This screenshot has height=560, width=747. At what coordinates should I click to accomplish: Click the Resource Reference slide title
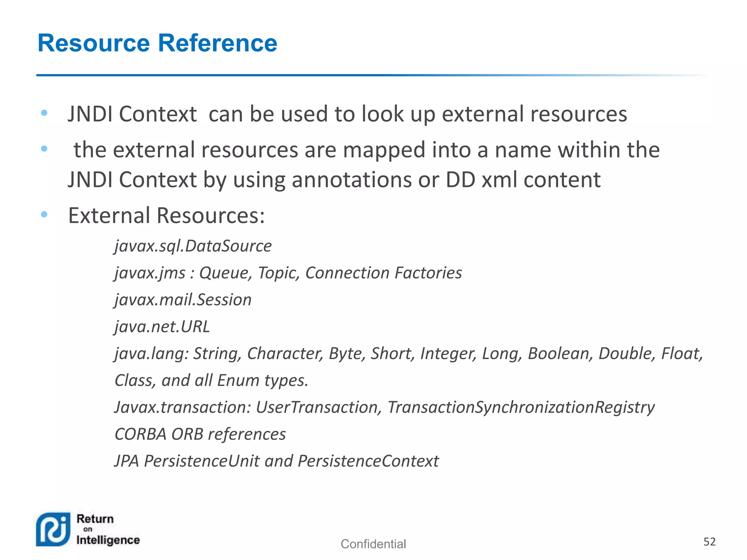[157, 43]
